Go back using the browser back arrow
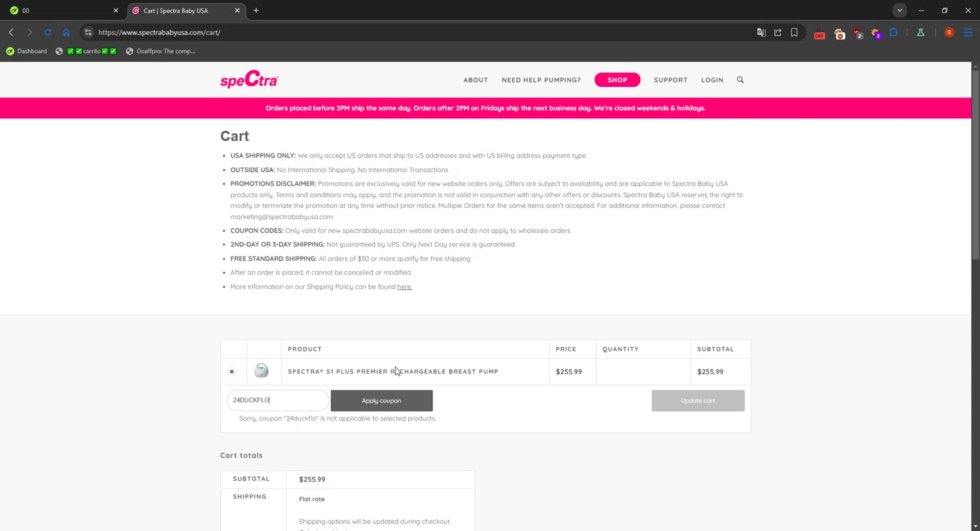980x531 pixels. point(11,32)
